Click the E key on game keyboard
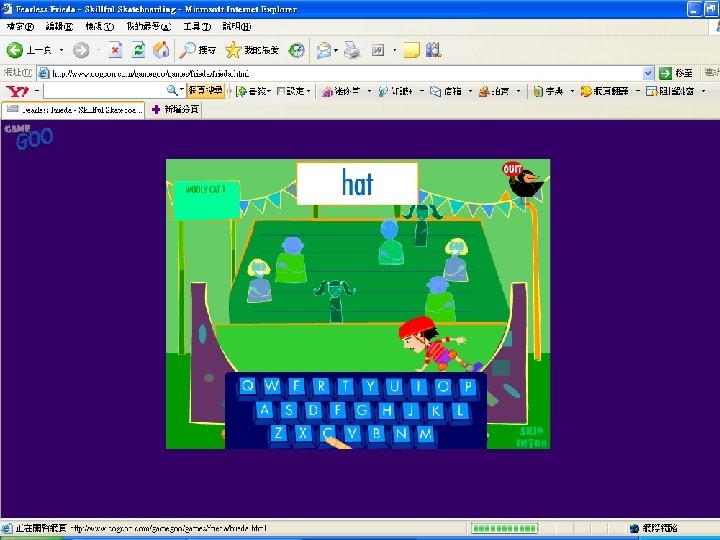The width and height of the screenshot is (720, 540). point(296,386)
